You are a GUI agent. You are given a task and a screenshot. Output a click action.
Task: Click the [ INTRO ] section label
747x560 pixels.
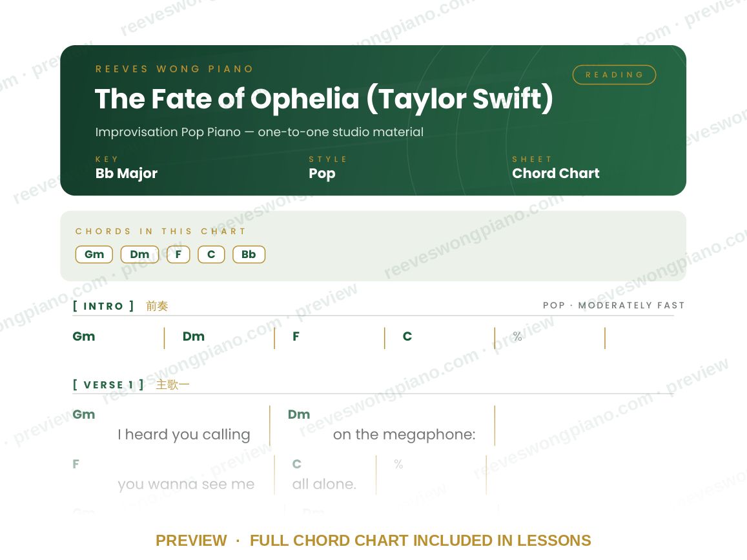[x=103, y=306]
